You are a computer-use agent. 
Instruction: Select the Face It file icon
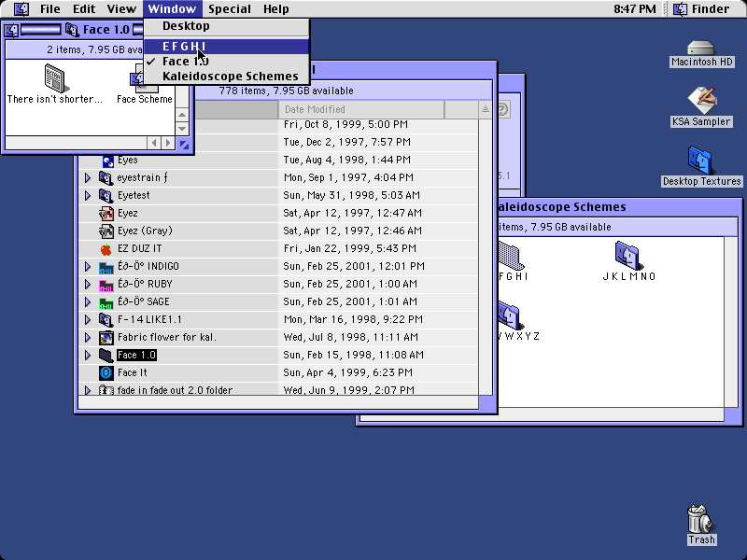tap(106, 372)
